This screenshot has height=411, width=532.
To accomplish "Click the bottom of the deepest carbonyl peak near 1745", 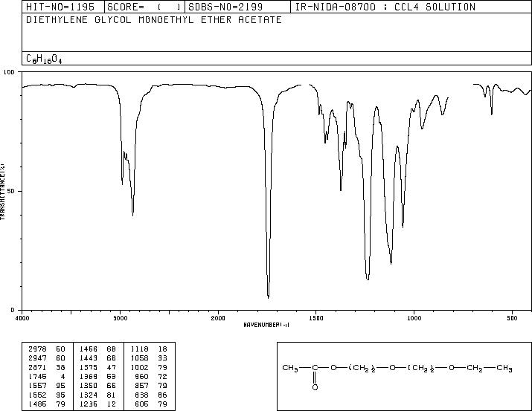I will 269,297.
